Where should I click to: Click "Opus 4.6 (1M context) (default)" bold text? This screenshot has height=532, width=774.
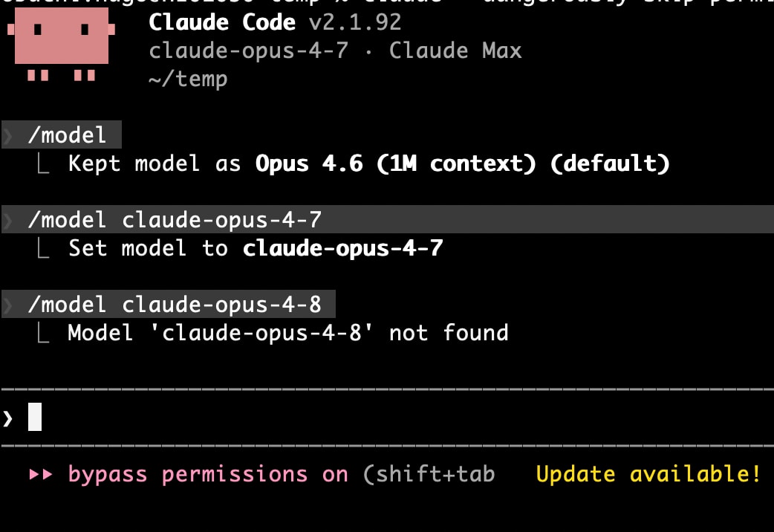pyautogui.click(x=462, y=163)
